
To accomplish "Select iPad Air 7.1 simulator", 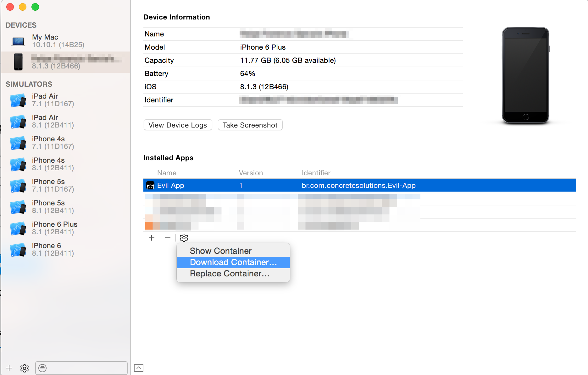I will (66, 100).
